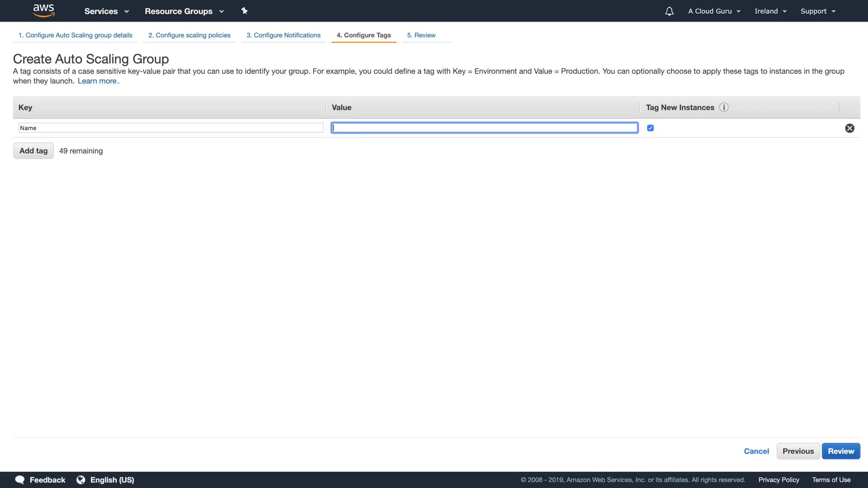Open Configure Notifications step tab
Screen dimensions: 868x488
pos(283,35)
